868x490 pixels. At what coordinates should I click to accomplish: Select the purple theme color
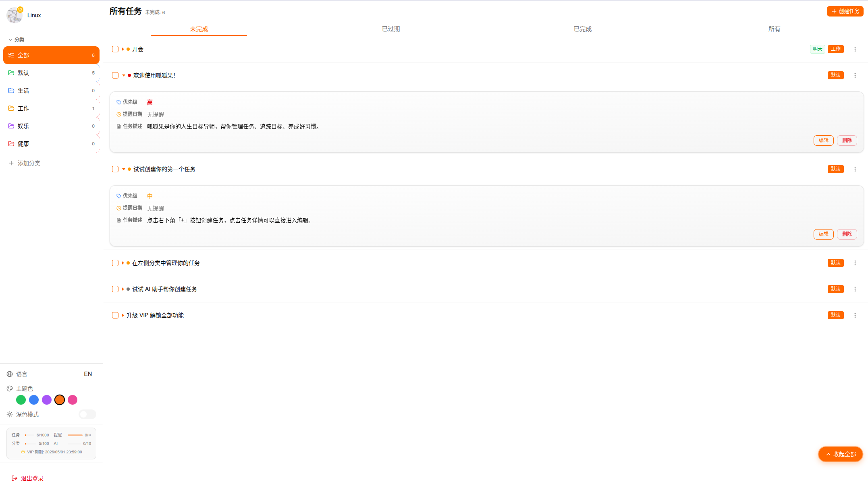[x=47, y=400]
